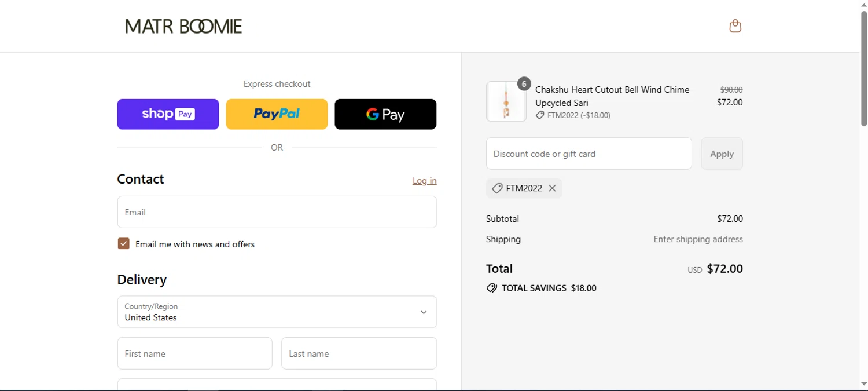Click the Express checkout label

(277, 84)
